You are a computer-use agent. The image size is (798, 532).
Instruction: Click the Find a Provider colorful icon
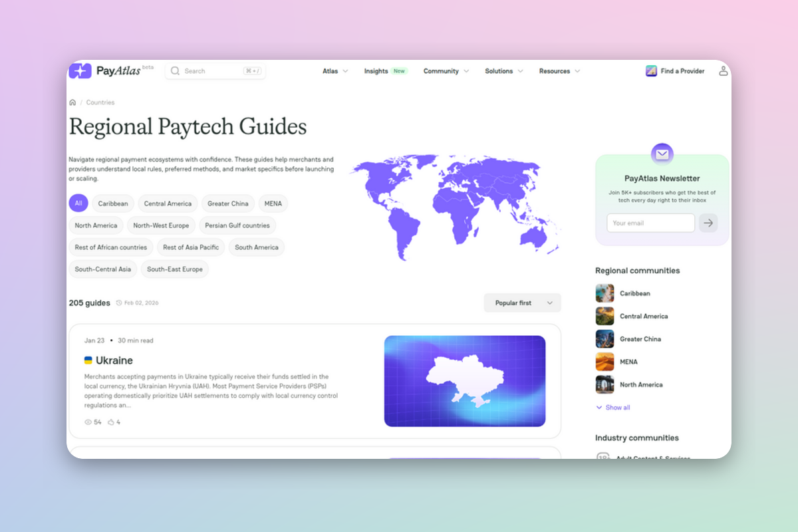(651, 70)
